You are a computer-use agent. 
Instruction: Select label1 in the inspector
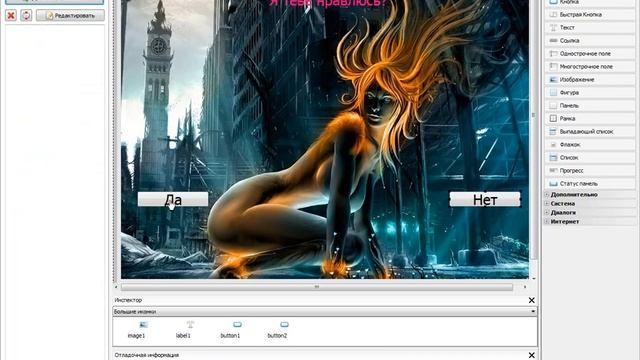click(184, 330)
